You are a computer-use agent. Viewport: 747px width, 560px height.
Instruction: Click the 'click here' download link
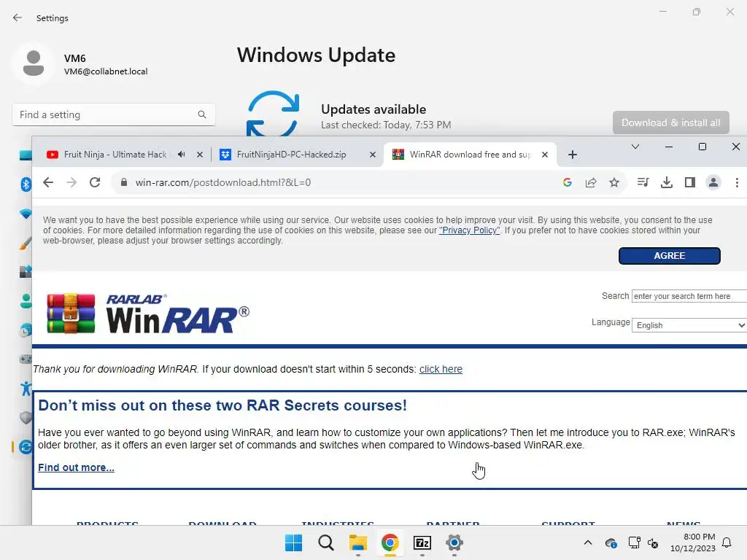pyautogui.click(x=441, y=369)
